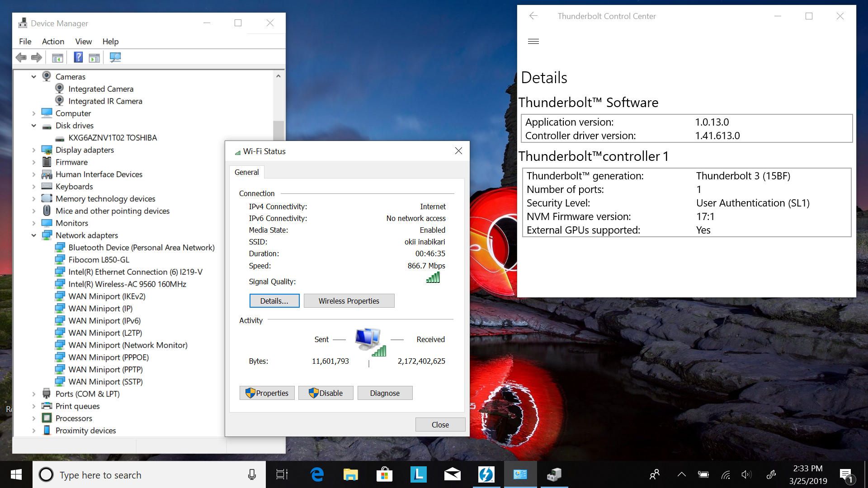Launch Microsoft Edge from taskbar
Viewport: 868px width, 488px height.
point(317,474)
